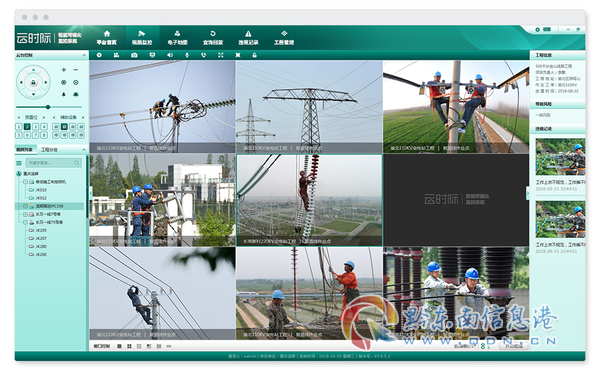Select the empty dark video tile with 云时际 logo
The height and width of the screenshot is (373, 600).
point(456,200)
